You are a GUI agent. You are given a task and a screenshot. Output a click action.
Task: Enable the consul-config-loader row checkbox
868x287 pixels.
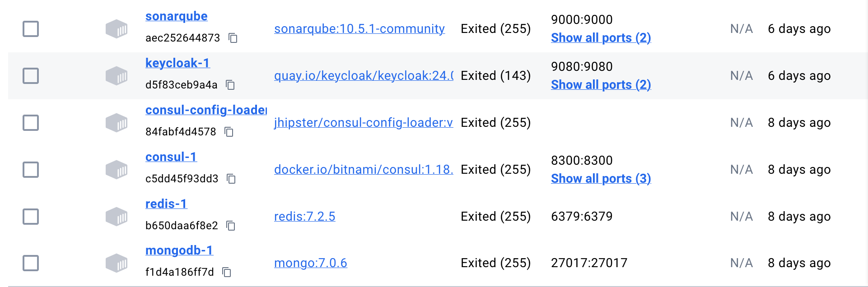click(31, 123)
